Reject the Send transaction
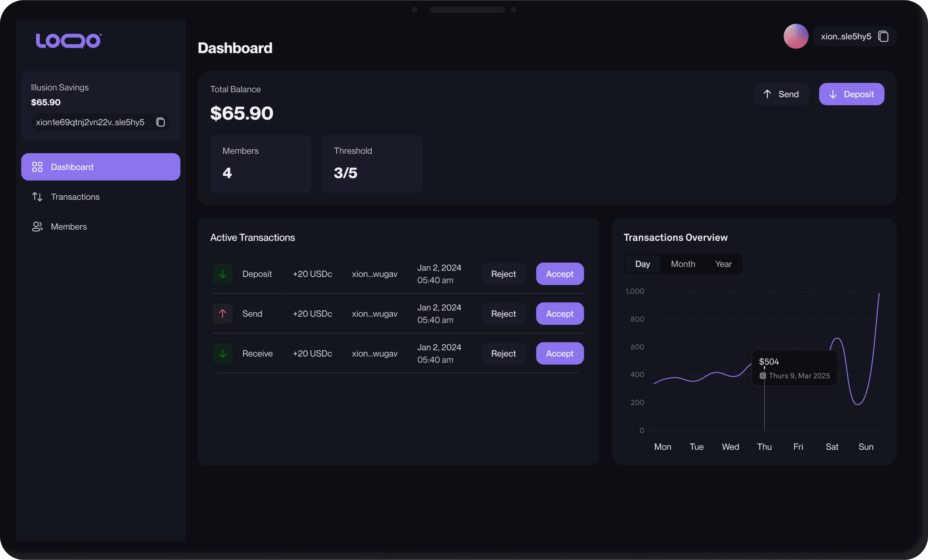The image size is (928, 560). [503, 313]
